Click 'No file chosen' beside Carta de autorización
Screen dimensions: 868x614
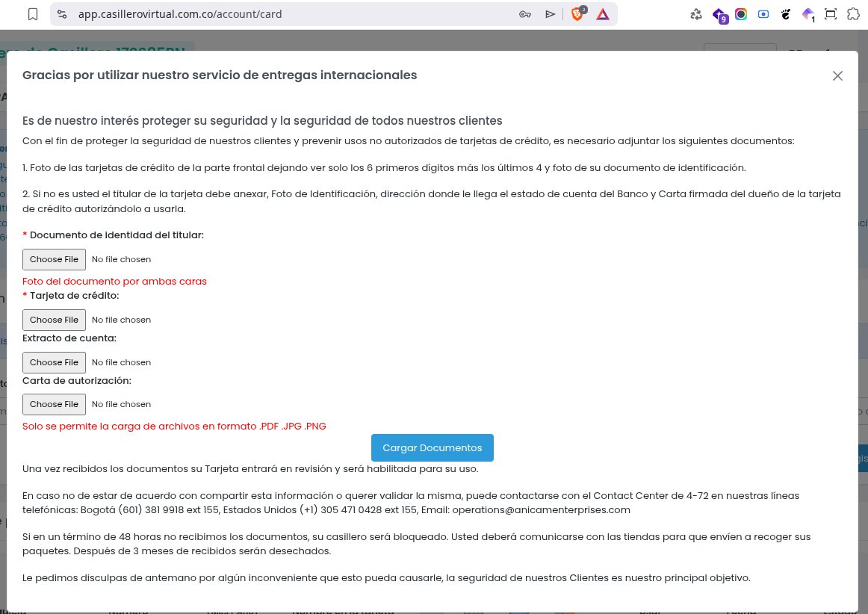click(x=121, y=405)
